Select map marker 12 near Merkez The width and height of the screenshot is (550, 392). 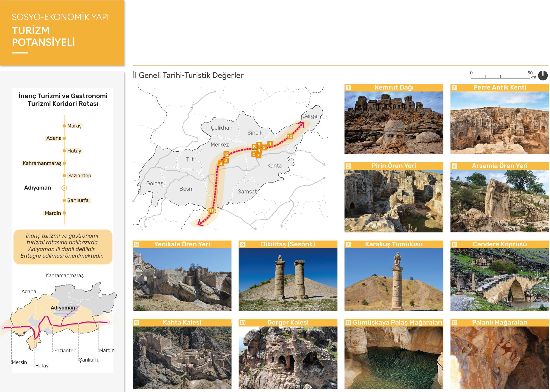(x=226, y=154)
